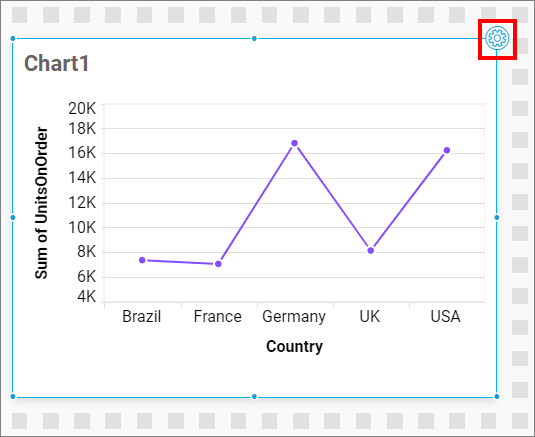The width and height of the screenshot is (535, 437).
Task: Open the chart settings gear icon
Action: point(497,38)
